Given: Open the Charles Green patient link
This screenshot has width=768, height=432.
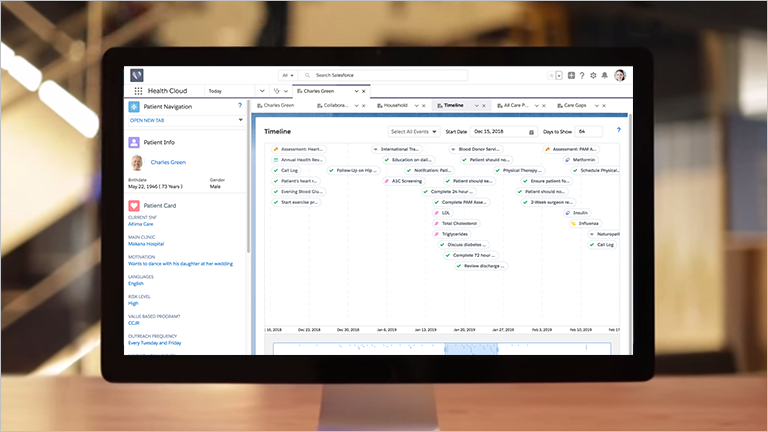Looking at the screenshot, I should click(x=168, y=161).
